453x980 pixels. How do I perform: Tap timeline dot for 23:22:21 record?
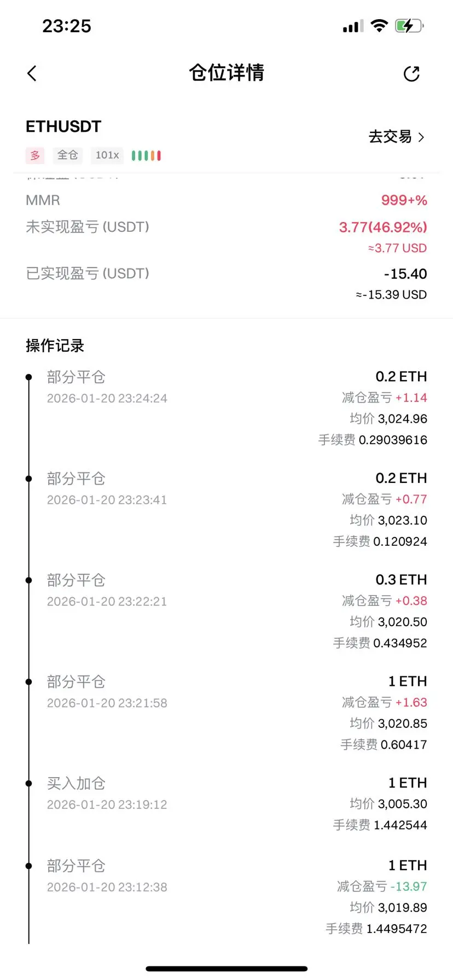pyautogui.click(x=29, y=580)
